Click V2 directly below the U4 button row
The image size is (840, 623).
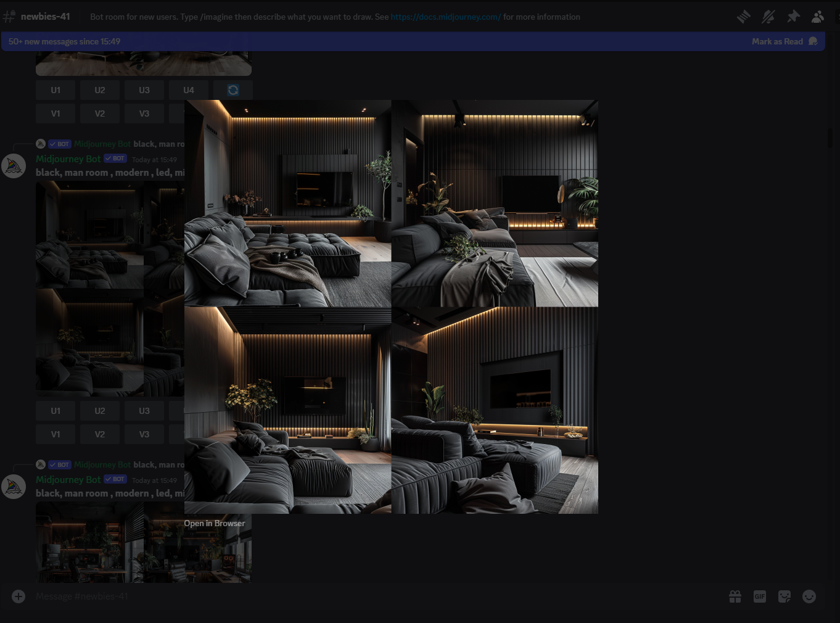(100, 113)
